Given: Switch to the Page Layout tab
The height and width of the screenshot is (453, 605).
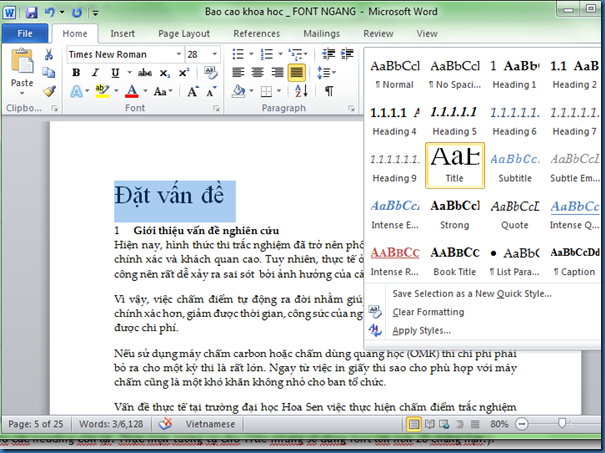Looking at the screenshot, I should click(184, 34).
